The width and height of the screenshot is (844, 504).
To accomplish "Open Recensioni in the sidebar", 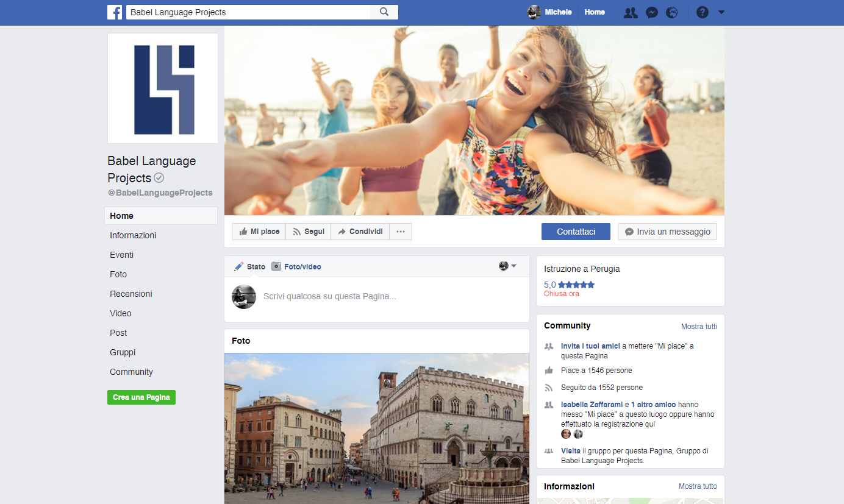I will (x=131, y=294).
